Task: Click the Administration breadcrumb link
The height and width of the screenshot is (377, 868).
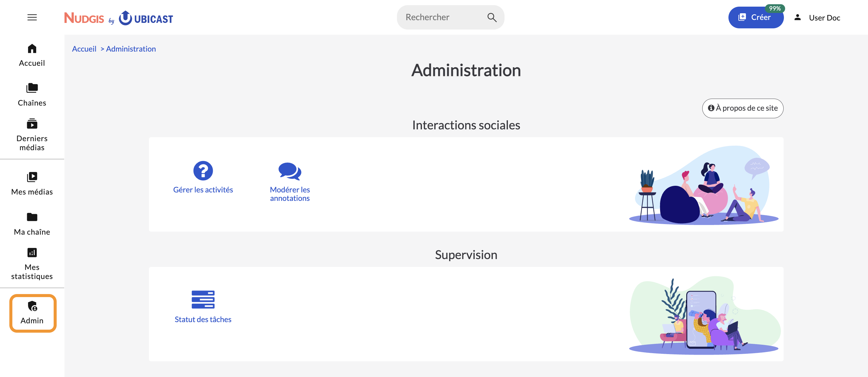Action: click(x=131, y=49)
